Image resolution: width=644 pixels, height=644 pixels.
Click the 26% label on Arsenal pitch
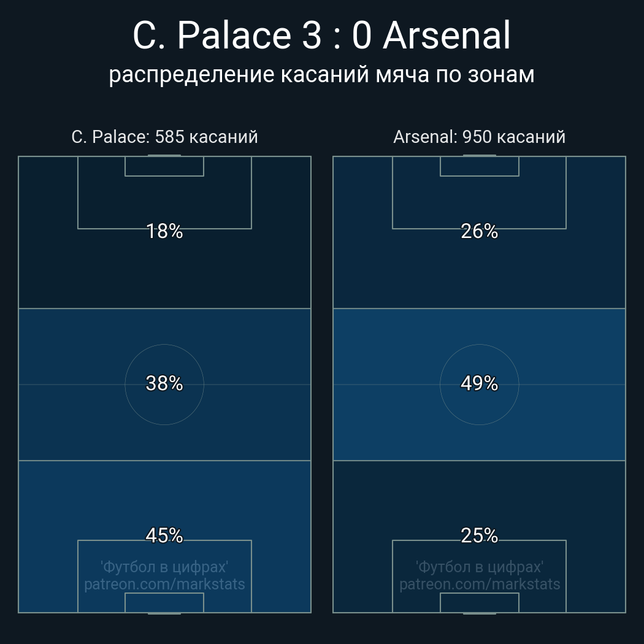479,231
